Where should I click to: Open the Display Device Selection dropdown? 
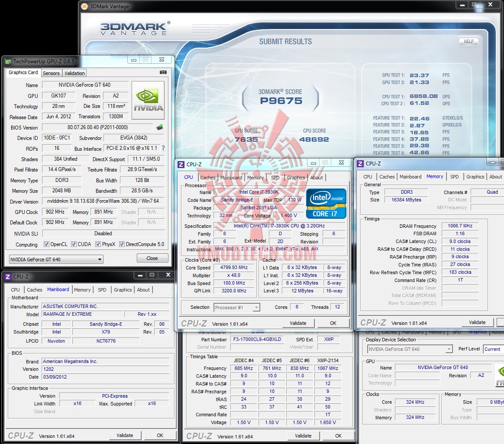[410, 349]
